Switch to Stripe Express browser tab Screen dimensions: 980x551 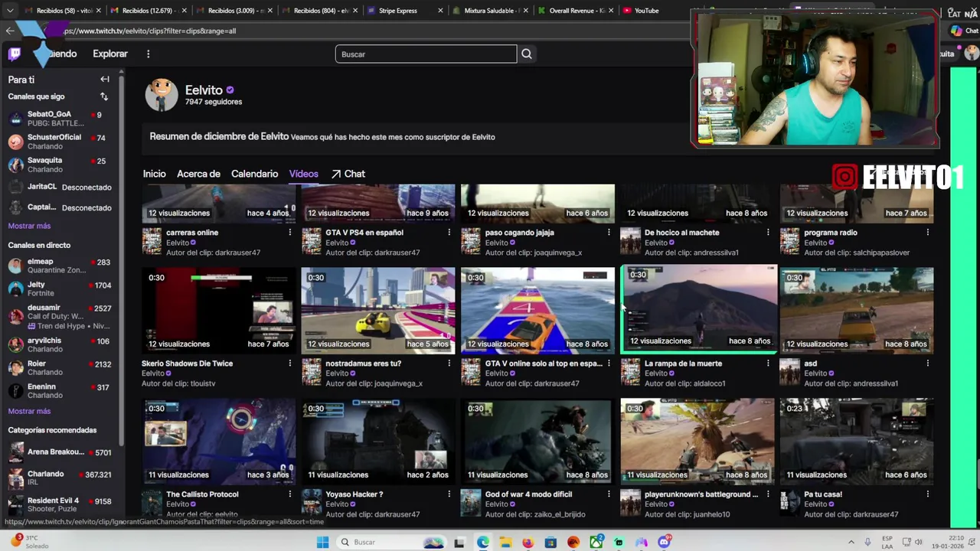(405, 11)
